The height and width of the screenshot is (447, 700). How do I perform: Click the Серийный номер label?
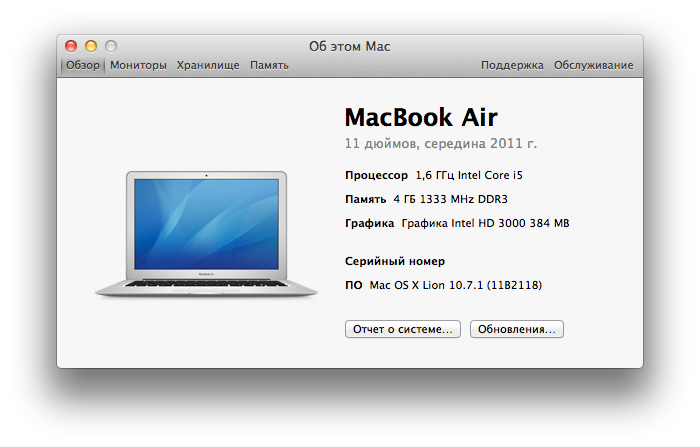pos(395,261)
